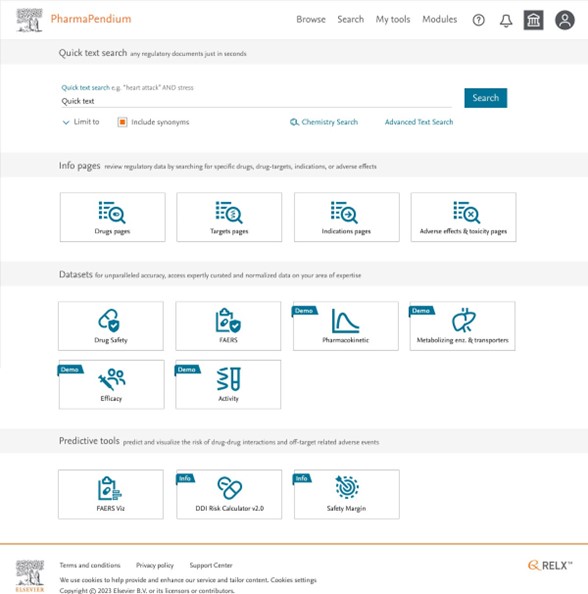Open Cookies settings link

pyautogui.click(x=293, y=580)
